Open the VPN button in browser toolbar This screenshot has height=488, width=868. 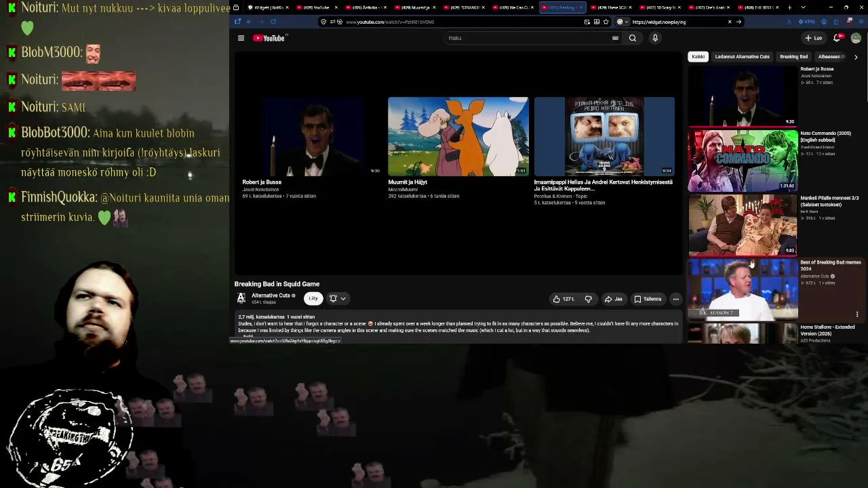tap(806, 22)
